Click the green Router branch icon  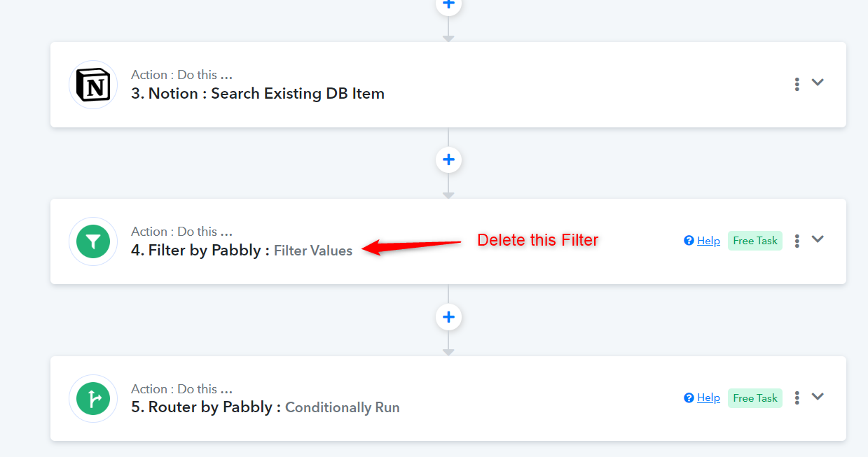93,399
